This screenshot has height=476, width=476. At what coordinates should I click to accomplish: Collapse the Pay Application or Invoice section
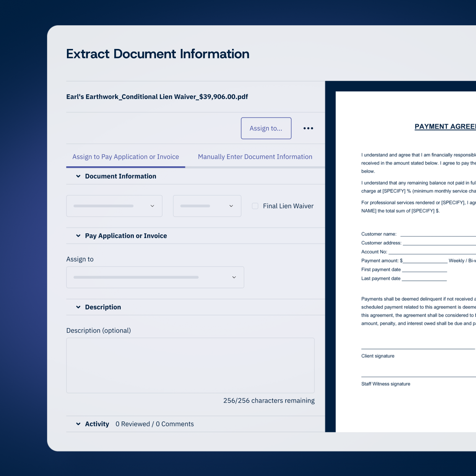(x=78, y=236)
